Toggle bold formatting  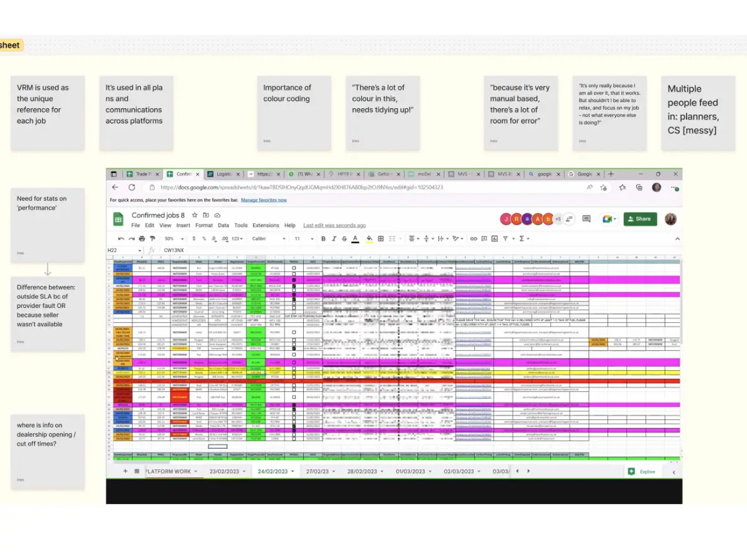pos(323,238)
